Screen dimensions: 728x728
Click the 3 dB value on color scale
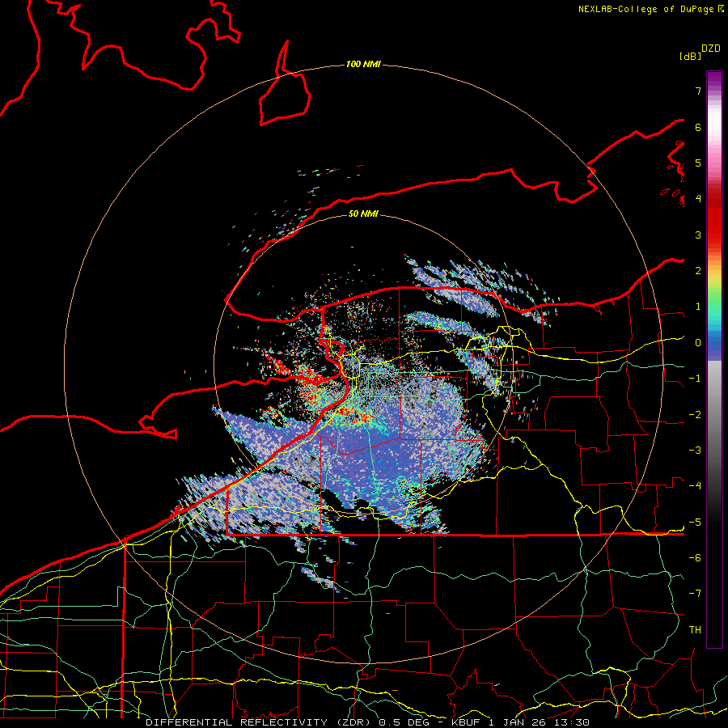point(698,235)
